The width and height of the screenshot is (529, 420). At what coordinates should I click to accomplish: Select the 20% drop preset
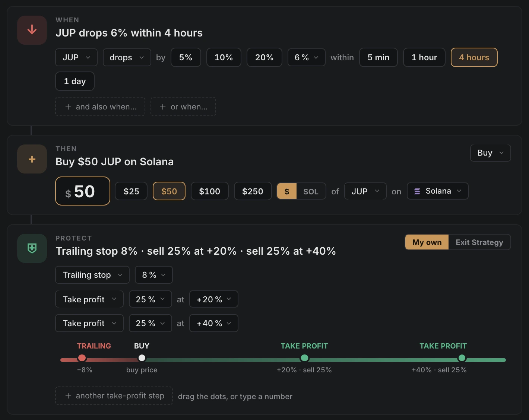264,57
